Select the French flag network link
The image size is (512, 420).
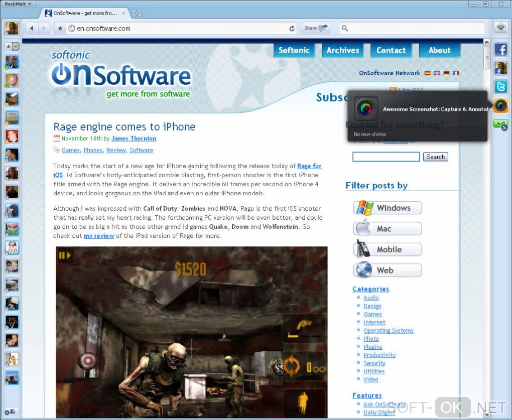tap(456, 73)
